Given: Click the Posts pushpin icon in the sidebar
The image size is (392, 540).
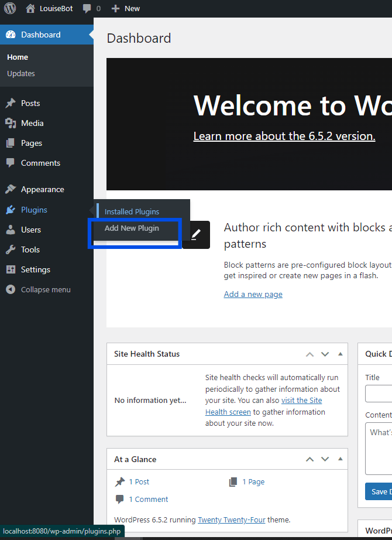Looking at the screenshot, I should pyautogui.click(x=11, y=103).
